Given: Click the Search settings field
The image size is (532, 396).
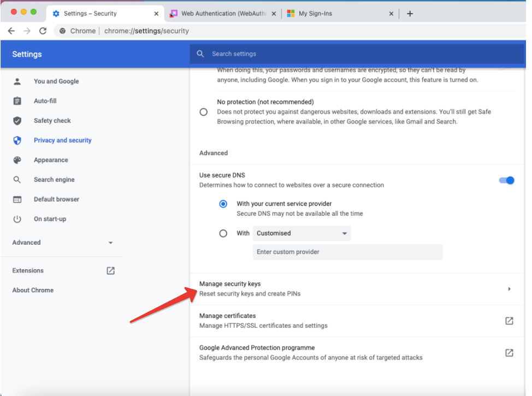Looking at the screenshot, I should 355,54.
